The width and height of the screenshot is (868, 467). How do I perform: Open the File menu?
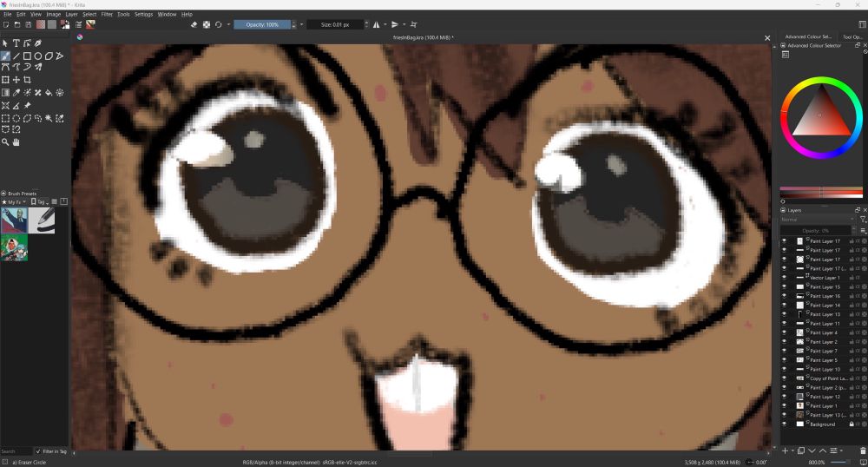pos(8,15)
